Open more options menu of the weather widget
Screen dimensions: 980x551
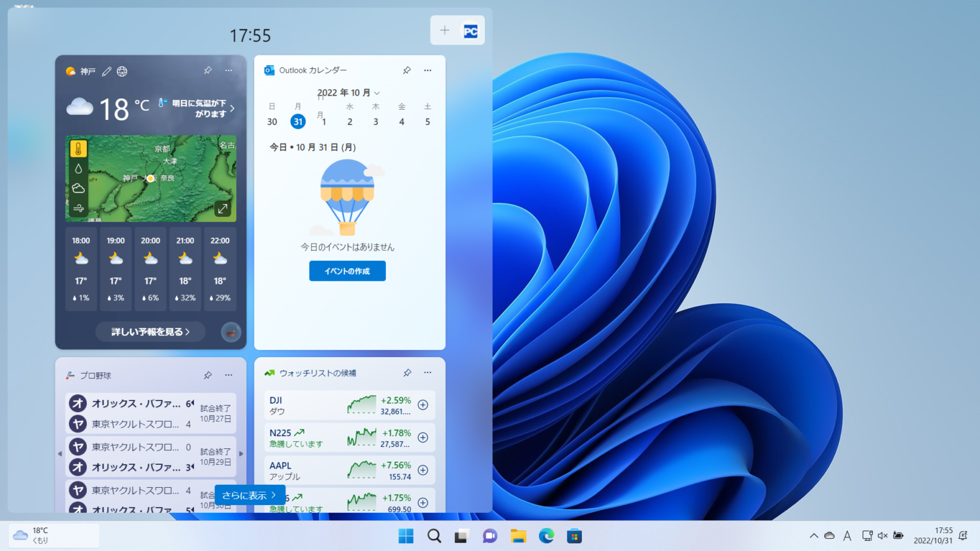tap(228, 70)
